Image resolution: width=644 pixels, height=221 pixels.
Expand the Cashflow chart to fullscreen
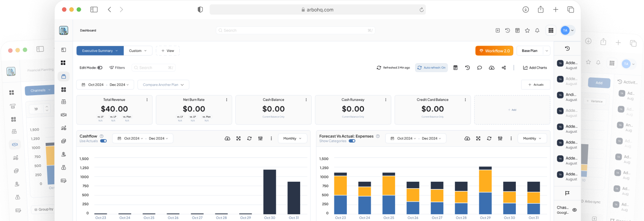238,138
